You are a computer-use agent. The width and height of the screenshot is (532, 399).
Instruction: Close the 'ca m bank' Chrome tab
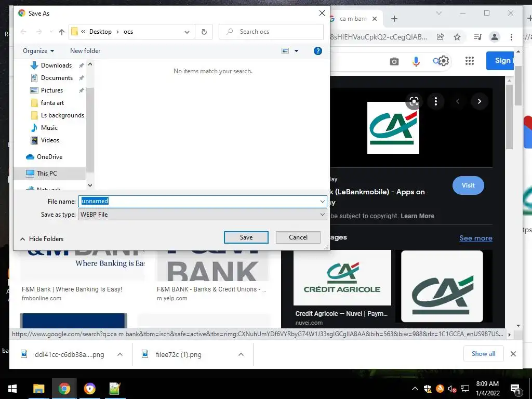[375, 19]
